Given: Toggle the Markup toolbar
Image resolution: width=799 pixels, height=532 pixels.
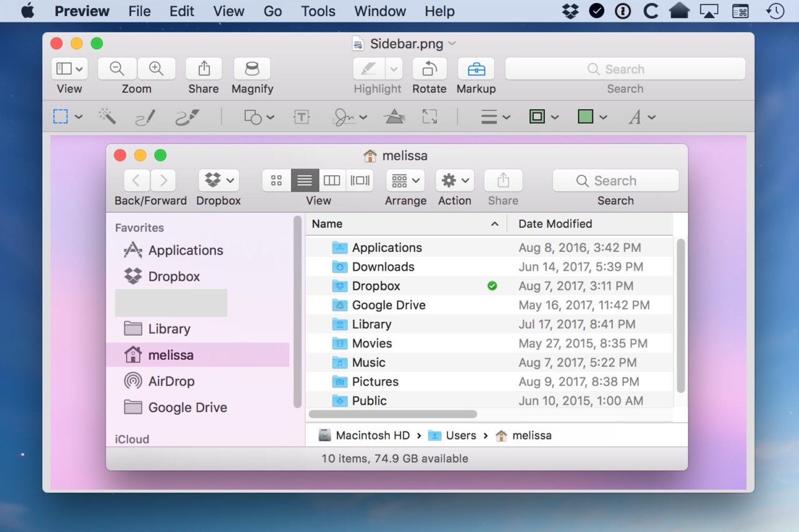Looking at the screenshot, I should point(476,69).
